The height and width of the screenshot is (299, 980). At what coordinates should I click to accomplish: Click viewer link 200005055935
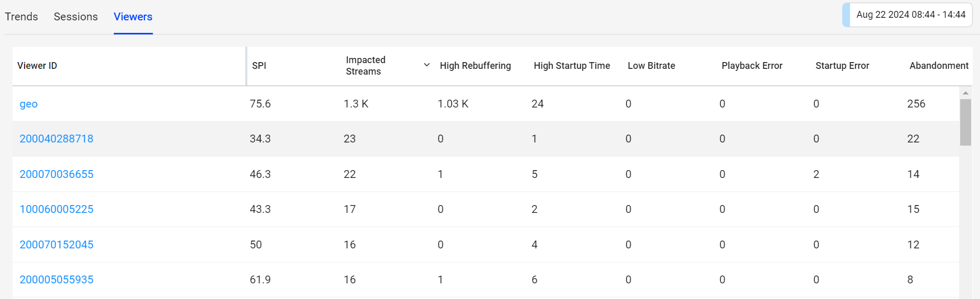pyautogui.click(x=56, y=280)
